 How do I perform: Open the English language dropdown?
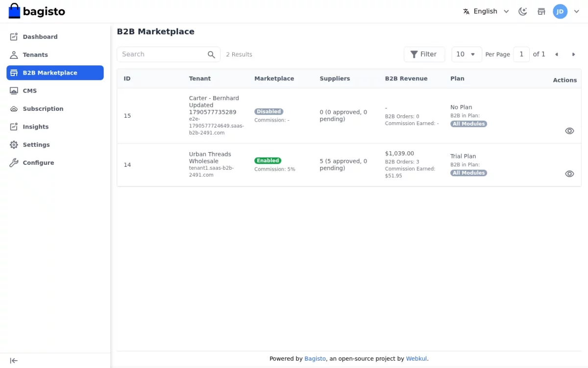pyautogui.click(x=486, y=11)
